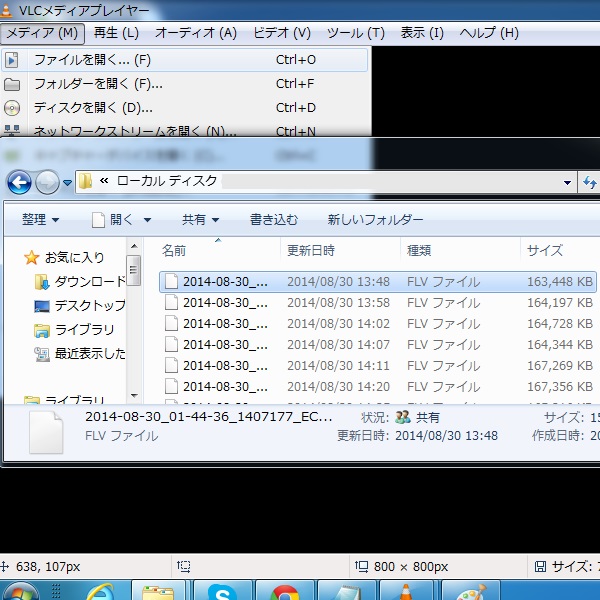
Task: Select FLV file modified at 13:48
Action: (x=377, y=282)
